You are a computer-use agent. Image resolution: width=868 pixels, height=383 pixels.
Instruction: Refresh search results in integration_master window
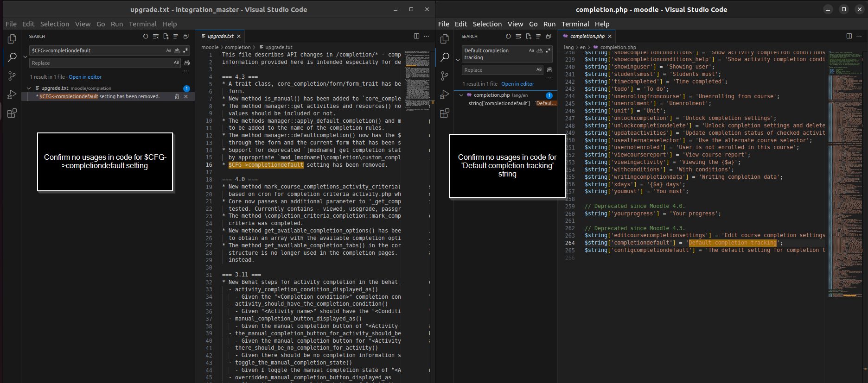(x=146, y=36)
